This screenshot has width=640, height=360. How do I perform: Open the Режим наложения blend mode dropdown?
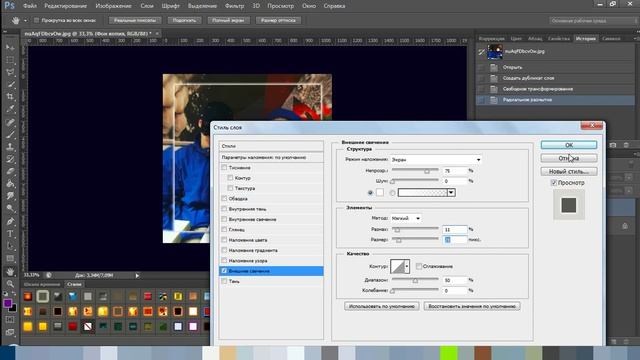[436, 160]
